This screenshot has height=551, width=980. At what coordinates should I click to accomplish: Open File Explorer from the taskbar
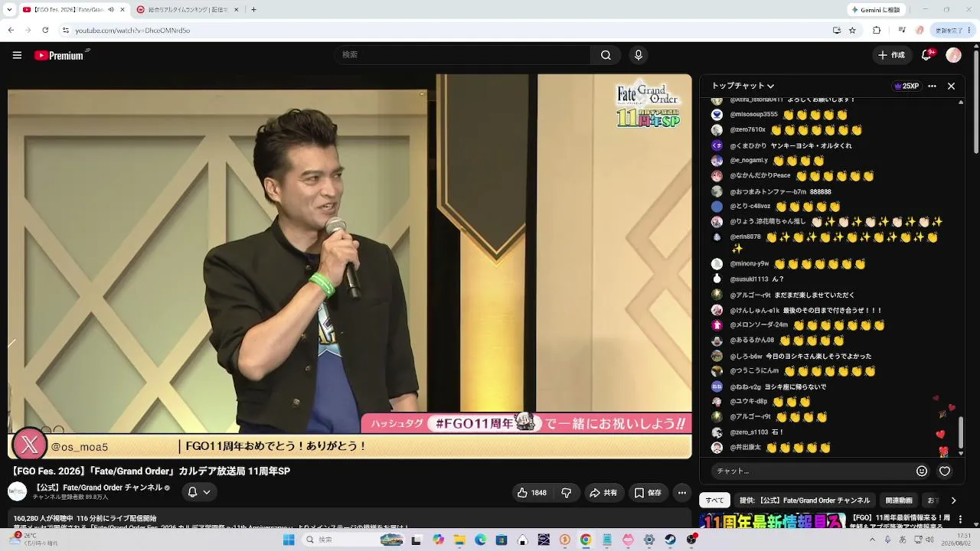pyautogui.click(x=459, y=540)
